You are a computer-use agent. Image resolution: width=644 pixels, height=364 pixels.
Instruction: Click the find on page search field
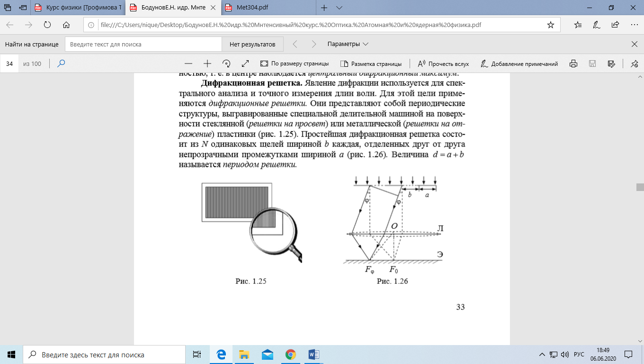pyautogui.click(x=143, y=44)
